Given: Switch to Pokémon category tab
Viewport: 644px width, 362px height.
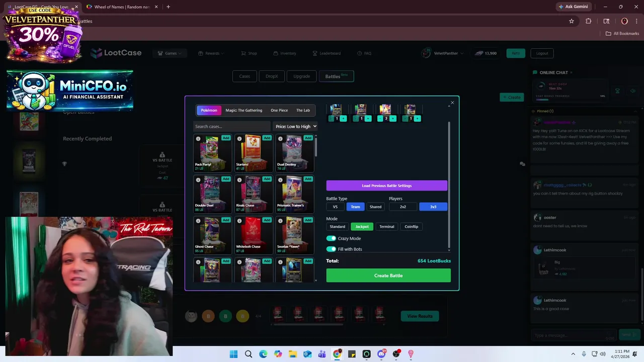Looking at the screenshot, I should coord(209,110).
